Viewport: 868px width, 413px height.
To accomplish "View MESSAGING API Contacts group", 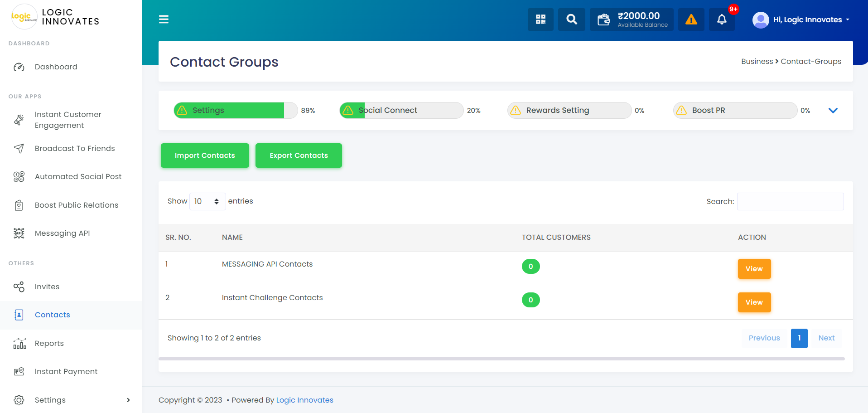I will tap(754, 269).
